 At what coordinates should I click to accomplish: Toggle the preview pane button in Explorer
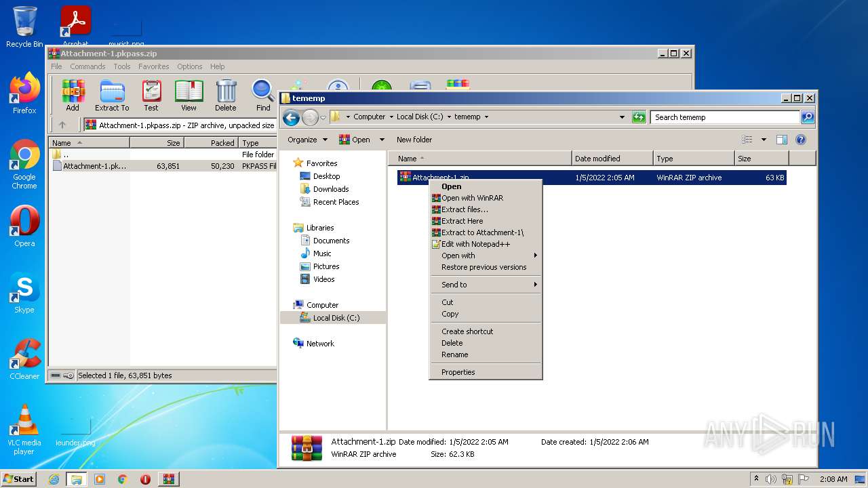click(781, 140)
